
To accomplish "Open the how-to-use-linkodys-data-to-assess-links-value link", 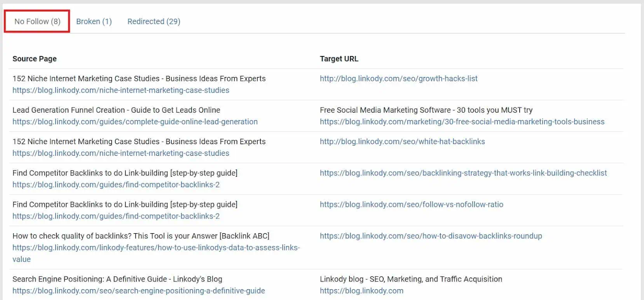I will coord(156,248).
